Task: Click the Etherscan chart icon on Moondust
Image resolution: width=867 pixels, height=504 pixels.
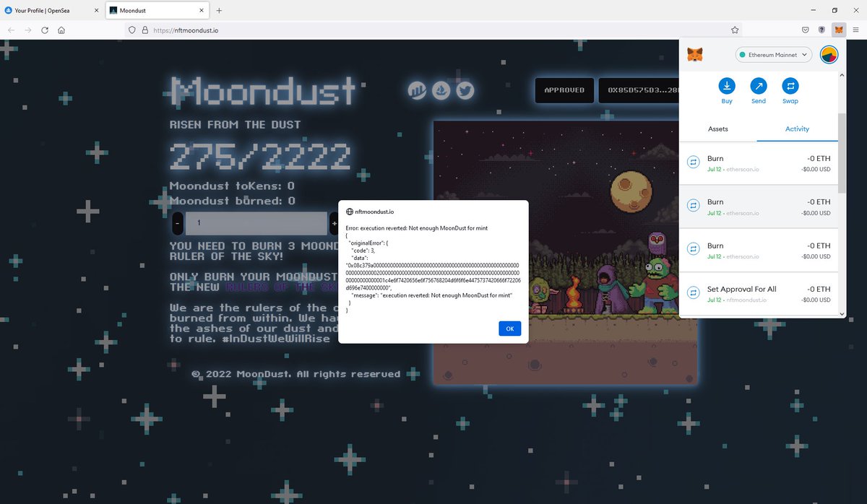Action: (417, 90)
